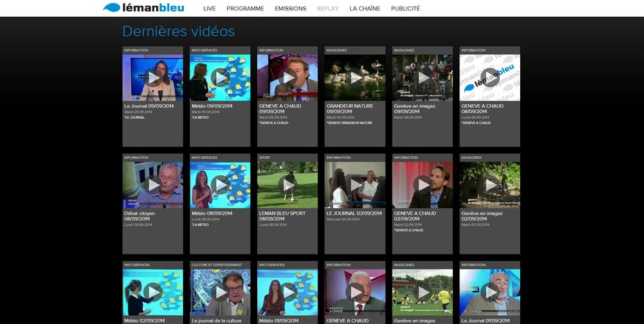
Task: Play the Débat citoyen 08/09/2014 video
Action: (x=153, y=185)
